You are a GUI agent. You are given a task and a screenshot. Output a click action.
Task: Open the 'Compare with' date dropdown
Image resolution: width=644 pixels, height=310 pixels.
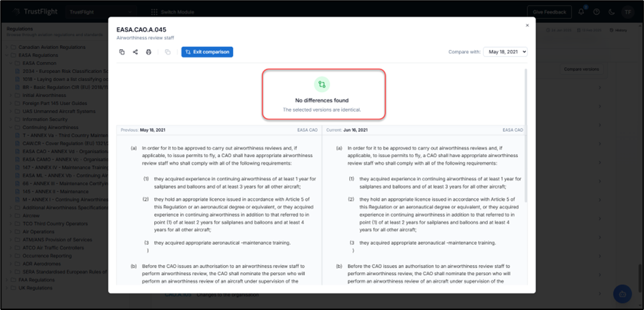[x=505, y=52]
